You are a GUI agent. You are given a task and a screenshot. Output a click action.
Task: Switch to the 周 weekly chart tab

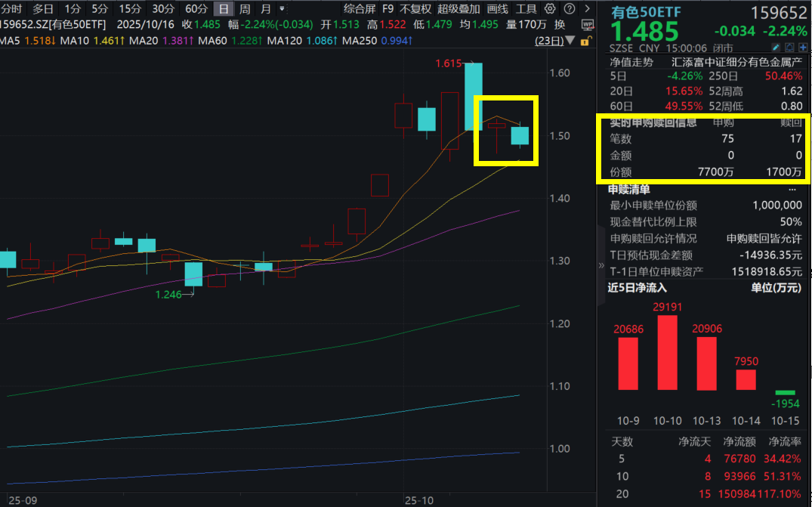coord(245,8)
